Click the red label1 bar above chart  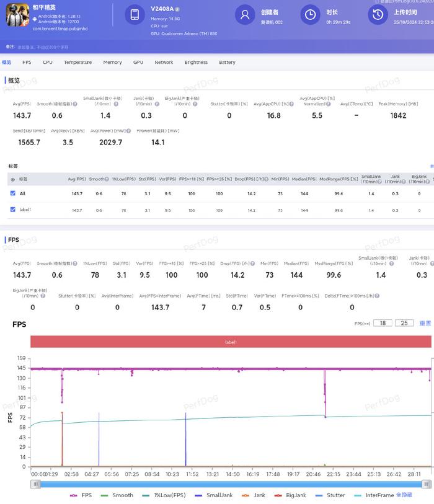[231, 342]
